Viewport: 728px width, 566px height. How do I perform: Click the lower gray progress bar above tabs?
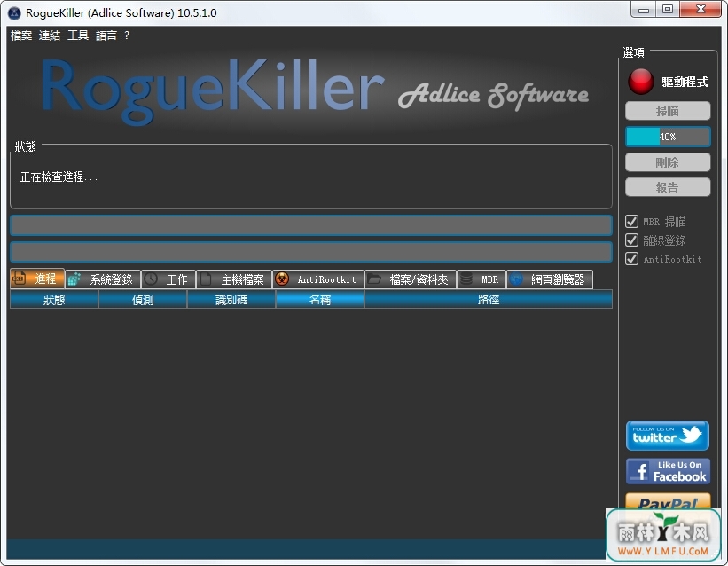pos(311,252)
